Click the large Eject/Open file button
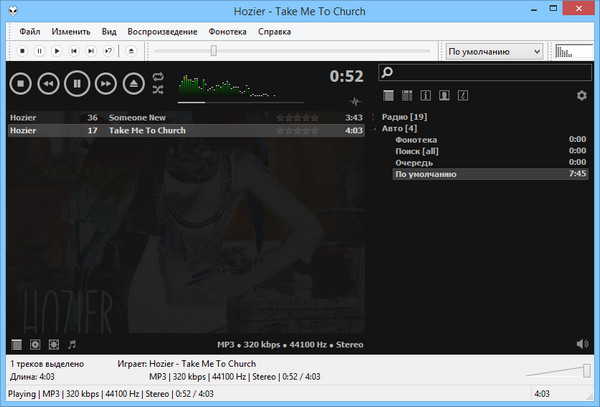Image resolution: width=600 pixels, height=407 pixels. click(134, 83)
